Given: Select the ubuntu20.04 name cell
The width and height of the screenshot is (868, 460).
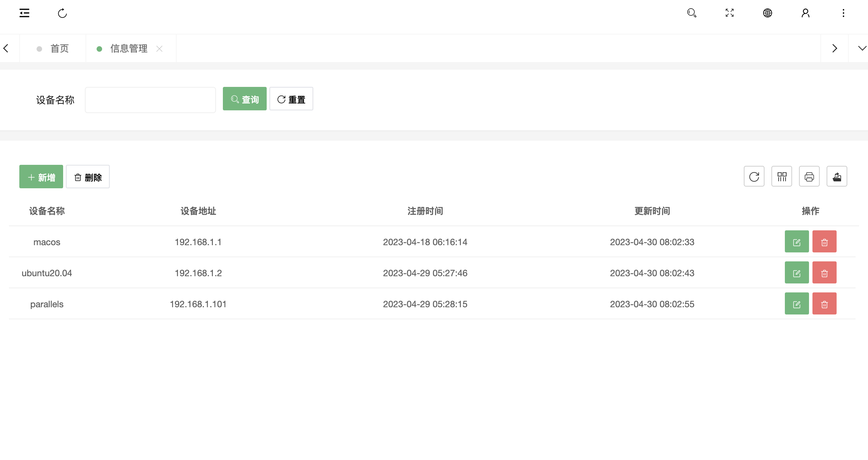Looking at the screenshot, I should click(47, 273).
